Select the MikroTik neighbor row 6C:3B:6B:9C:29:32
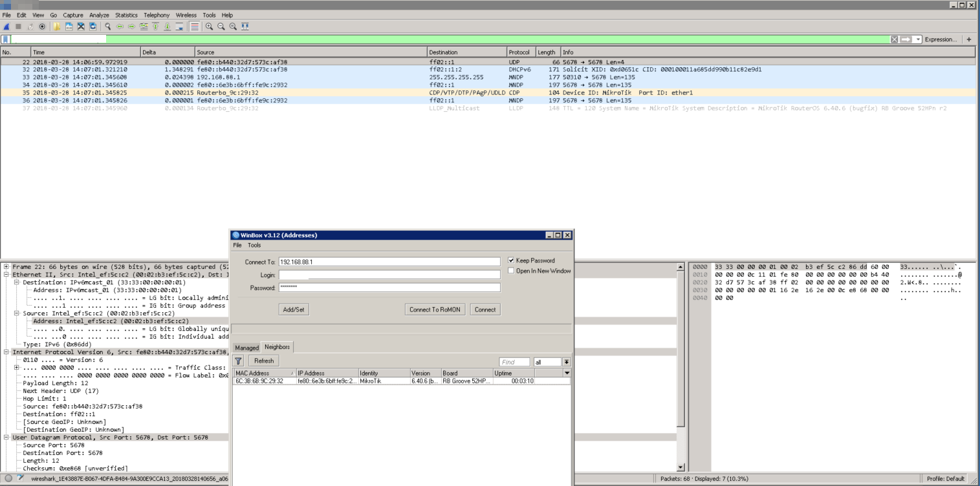980x486 pixels. pos(401,381)
